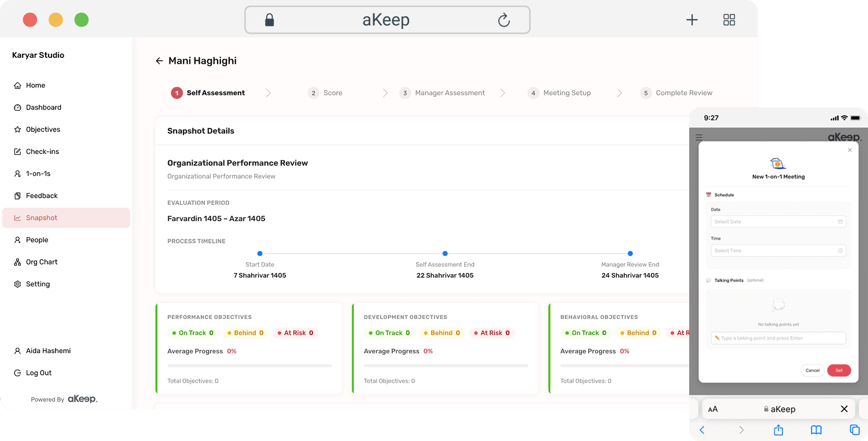The image size is (868, 441).
Task: Select Snapshot in the sidebar
Action: pyautogui.click(x=66, y=218)
